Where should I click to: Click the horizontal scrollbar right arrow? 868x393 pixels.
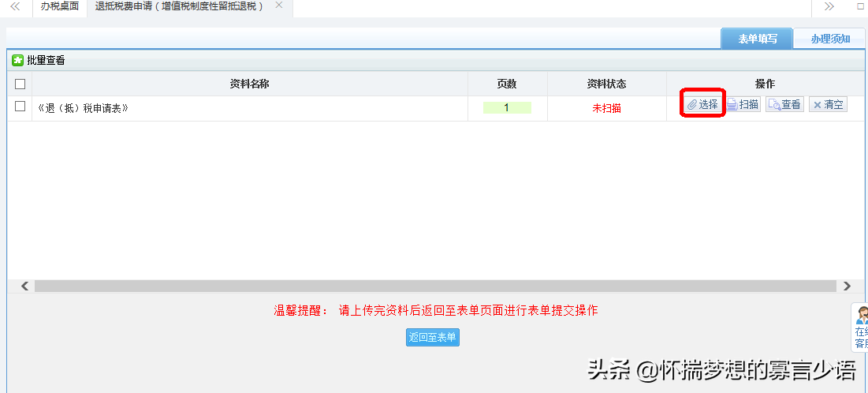tap(847, 286)
